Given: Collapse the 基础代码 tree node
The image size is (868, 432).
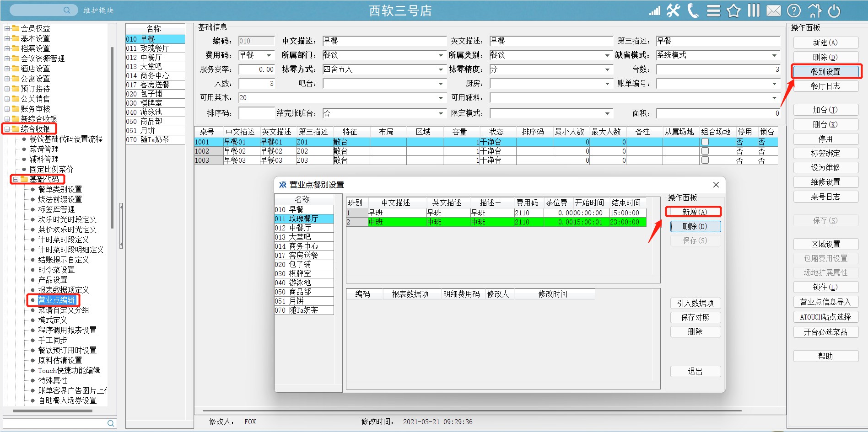Looking at the screenshot, I should [16, 179].
